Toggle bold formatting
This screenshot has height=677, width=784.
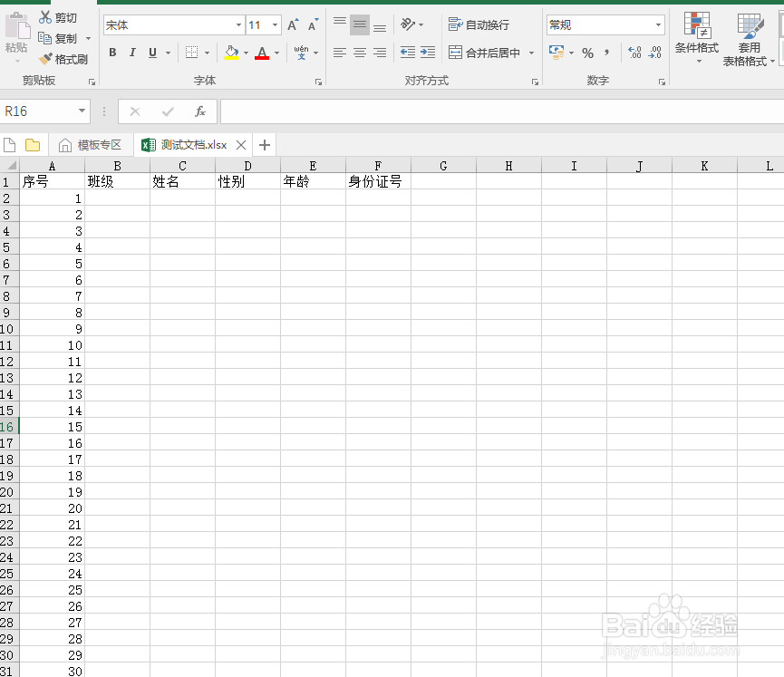pyautogui.click(x=112, y=53)
